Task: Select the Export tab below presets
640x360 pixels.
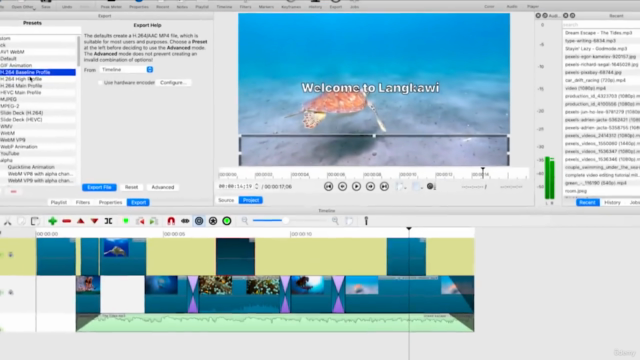Action: [138, 202]
